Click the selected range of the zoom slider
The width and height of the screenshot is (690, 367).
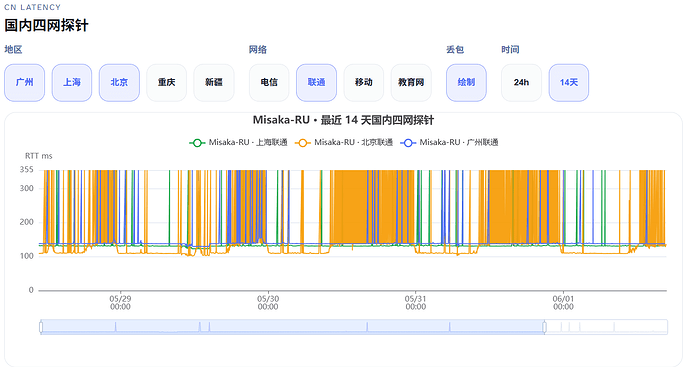pos(293,327)
